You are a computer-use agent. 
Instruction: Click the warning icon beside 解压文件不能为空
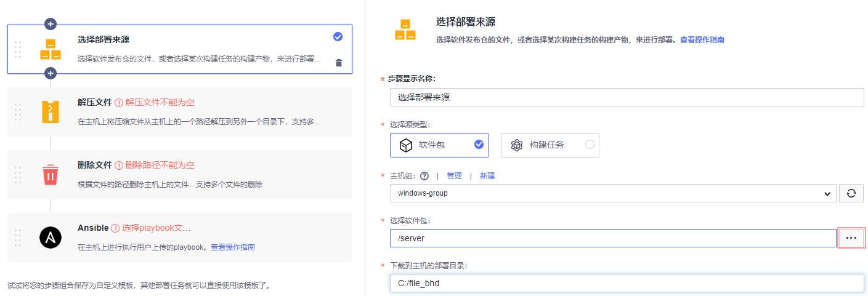[x=119, y=103]
